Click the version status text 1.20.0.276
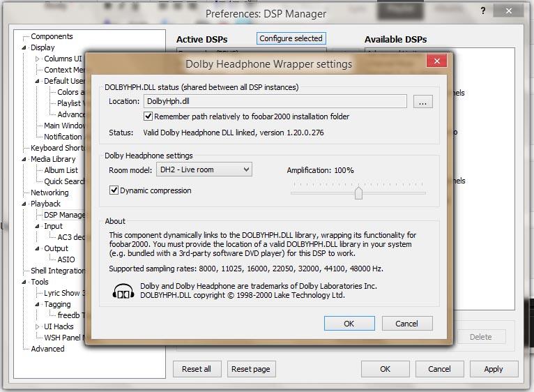534x392 pixels. click(x=305, y=133)
